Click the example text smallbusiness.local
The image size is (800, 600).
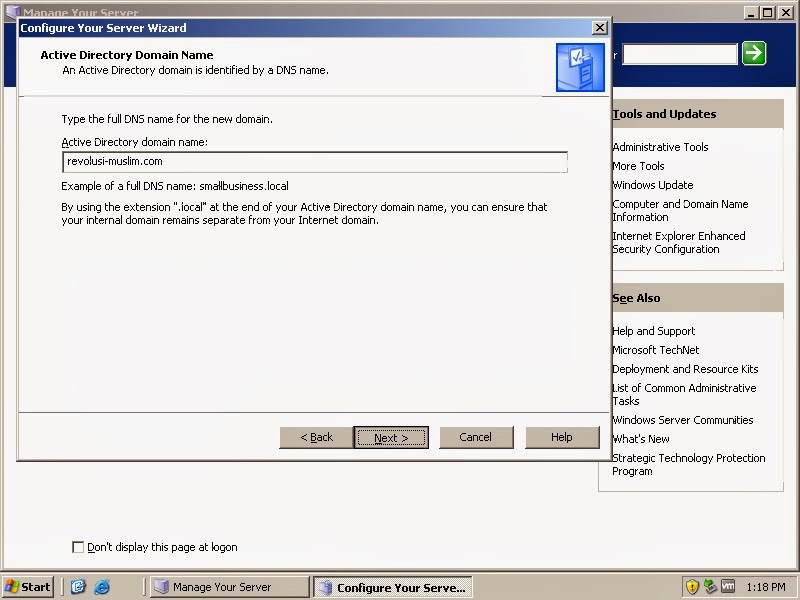coord(244,186)
